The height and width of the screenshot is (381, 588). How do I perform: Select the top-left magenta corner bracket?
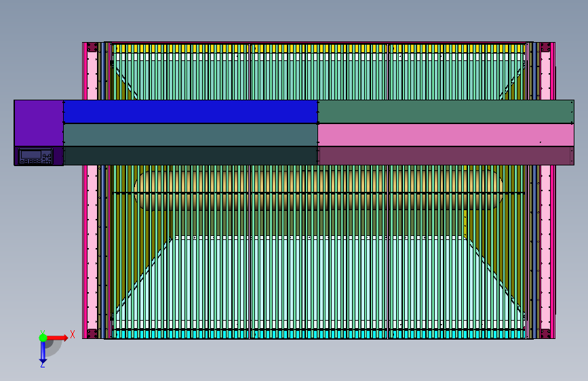point(92,47)
